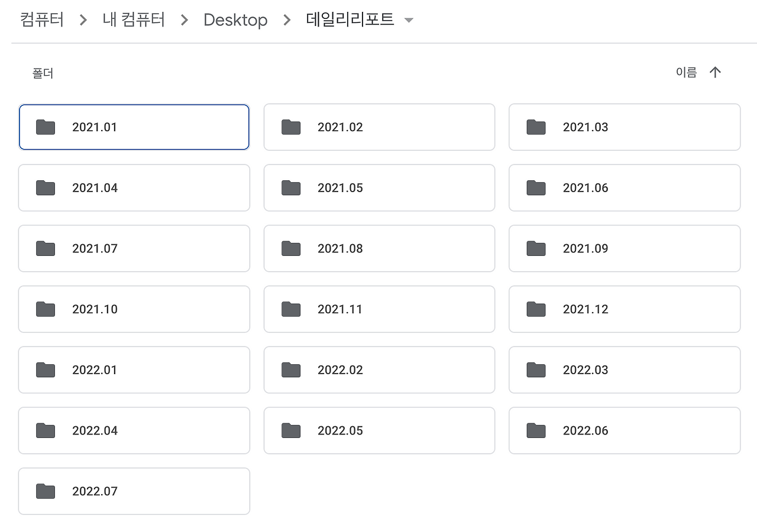Select the 2021.07 folder tile
The width and height of the screenshot is (757, 532).
(x=134, y=248)
